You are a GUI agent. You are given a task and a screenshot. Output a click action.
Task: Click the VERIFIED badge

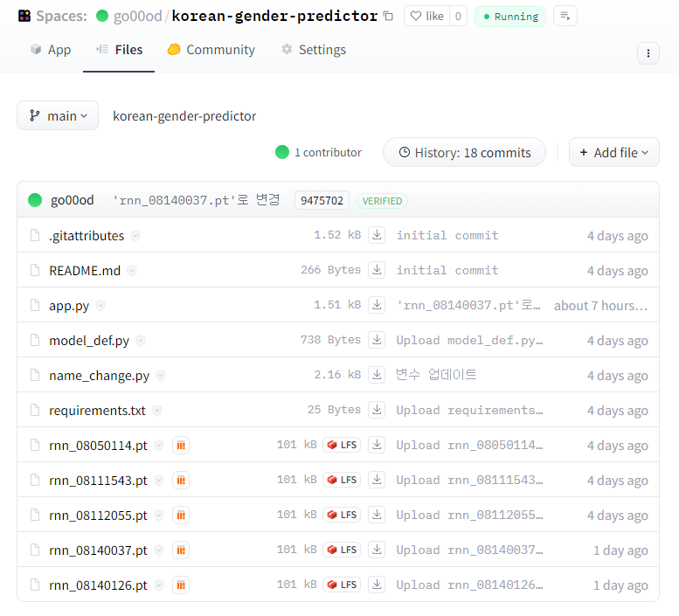382,201
